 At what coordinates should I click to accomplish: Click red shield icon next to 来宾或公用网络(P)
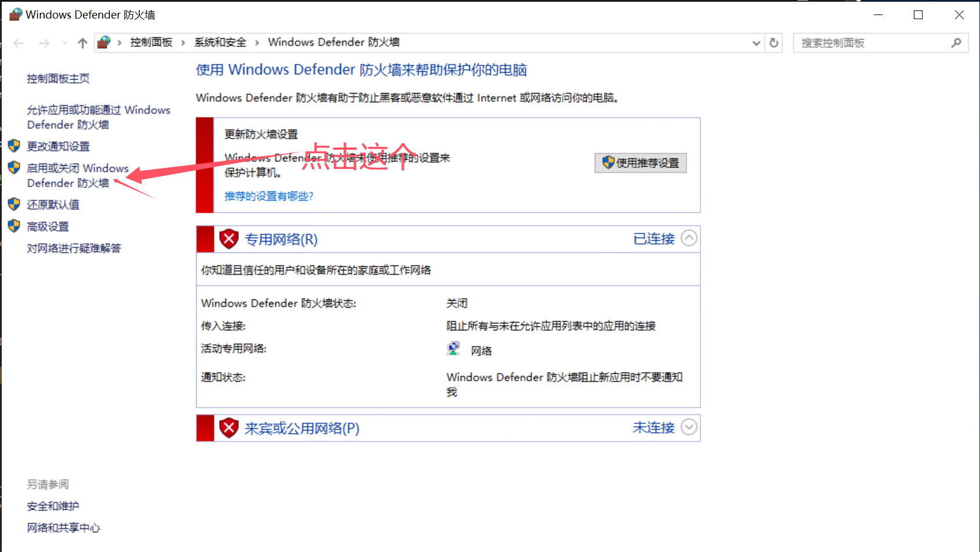point(229,428)
